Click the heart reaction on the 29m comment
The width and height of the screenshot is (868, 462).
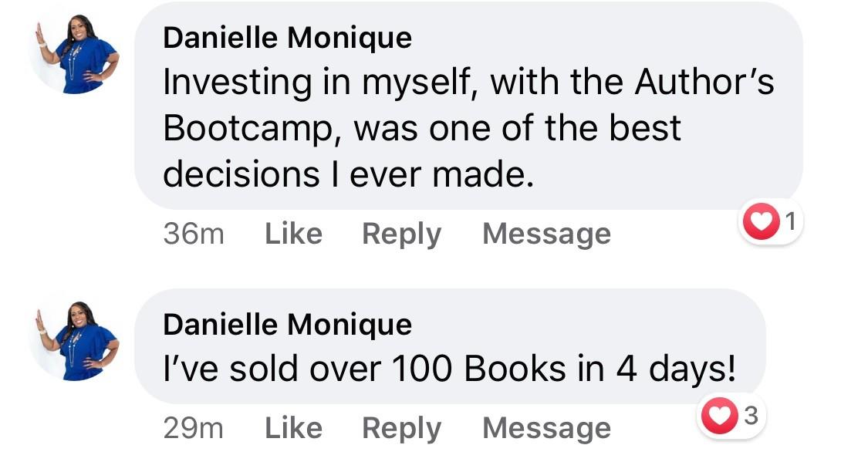(x=718, y=417)
